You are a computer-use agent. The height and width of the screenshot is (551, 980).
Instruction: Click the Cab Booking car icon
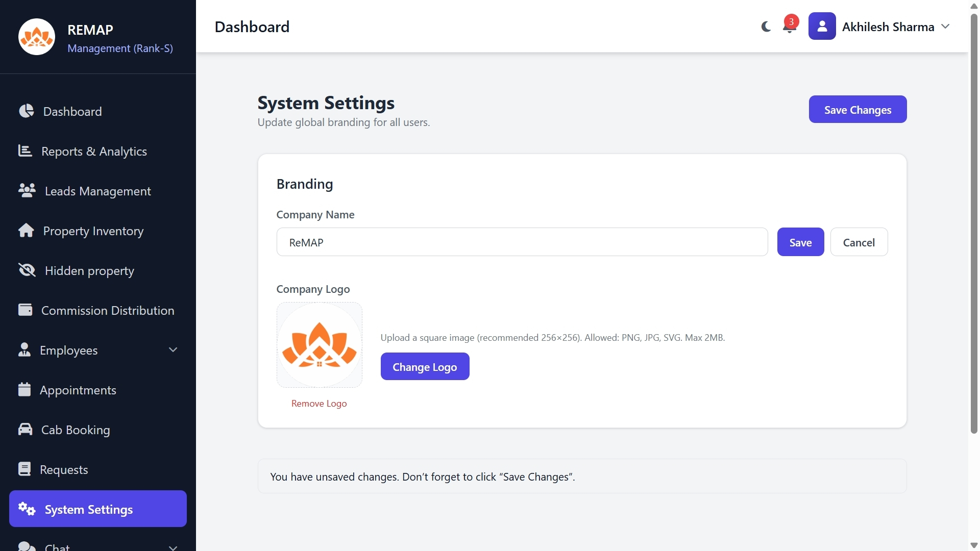click(x=26, y=429)
